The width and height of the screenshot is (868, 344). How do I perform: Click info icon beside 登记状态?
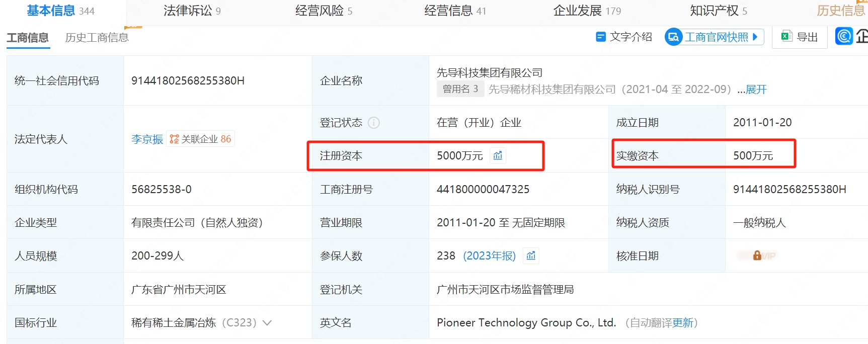[x=373, y=123]
